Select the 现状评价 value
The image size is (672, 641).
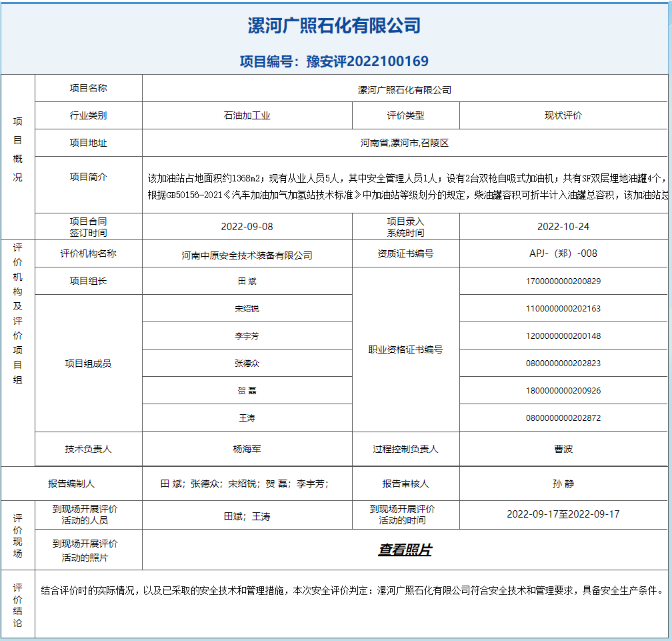coord(563,115)
